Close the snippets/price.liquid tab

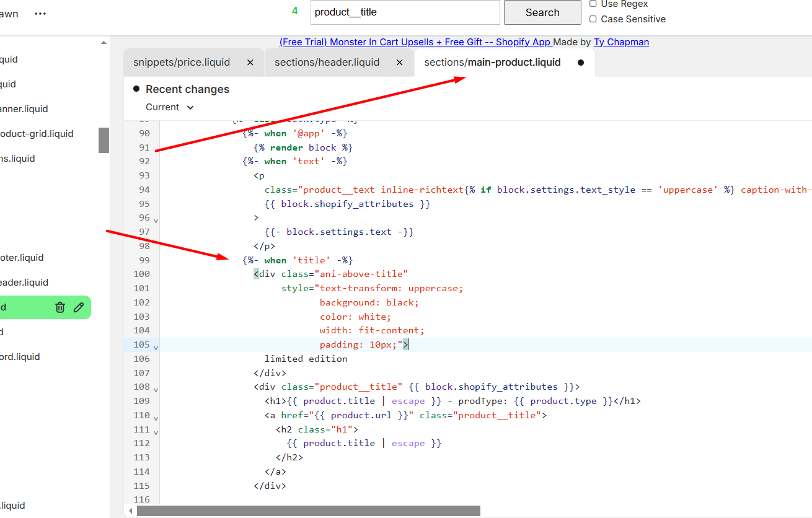click(x=250, y=63)
